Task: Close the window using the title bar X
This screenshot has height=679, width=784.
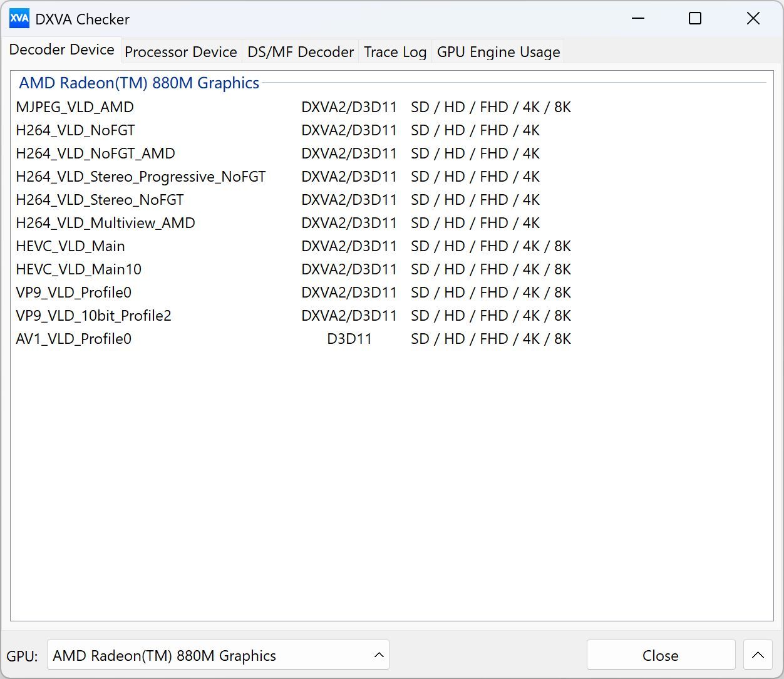Action: pos(753,19)
